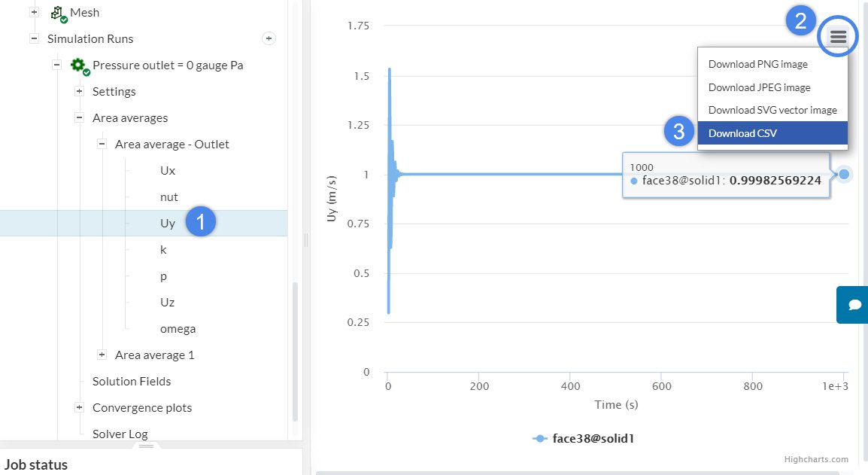Select the Ux result in tree
This screenshot has width=868, height=475.
click(167, 171)
